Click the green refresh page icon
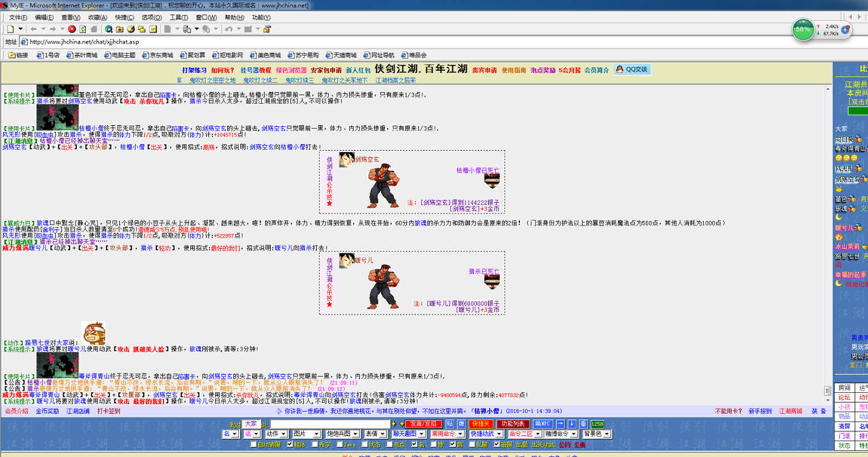Screen dimensions: 868x457 tap(82, 29)
